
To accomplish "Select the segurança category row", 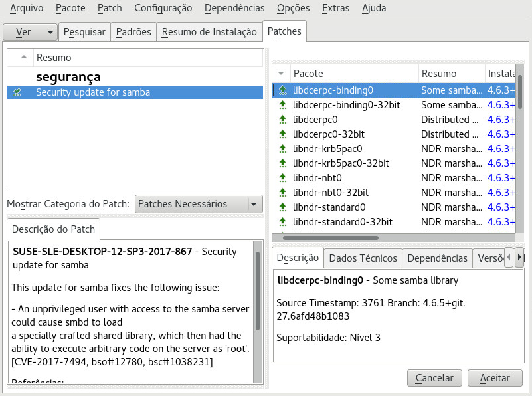I will pos(135,77).
